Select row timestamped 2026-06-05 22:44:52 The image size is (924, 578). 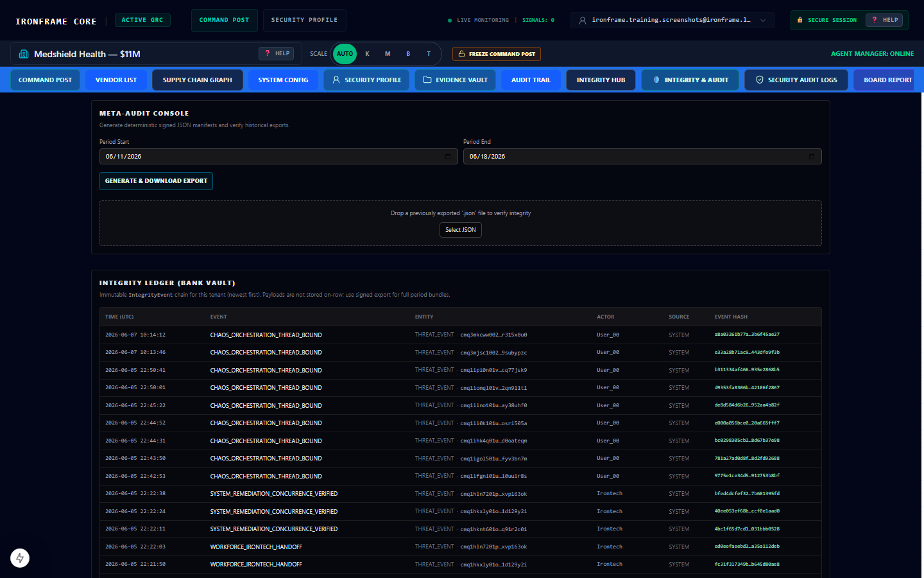[461, 423]
